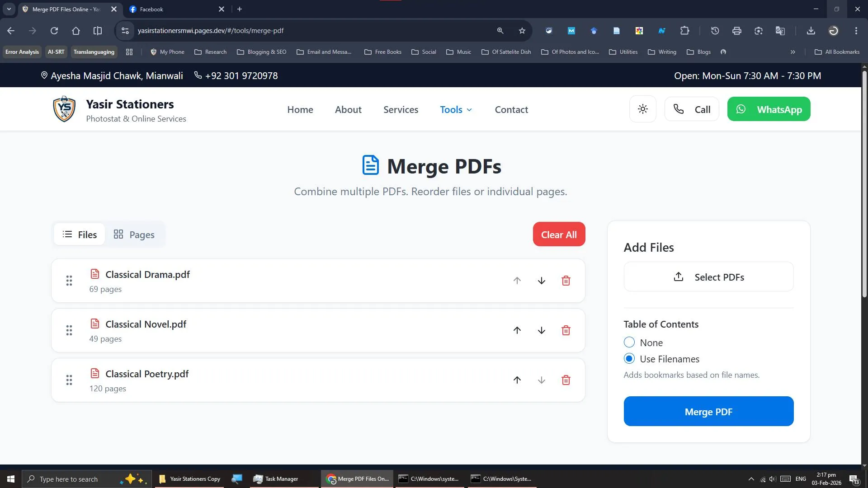The width and height of the screenshot is (868, 488).
Task: Click the red Clear All button
Action: click(x=559, y=235)
